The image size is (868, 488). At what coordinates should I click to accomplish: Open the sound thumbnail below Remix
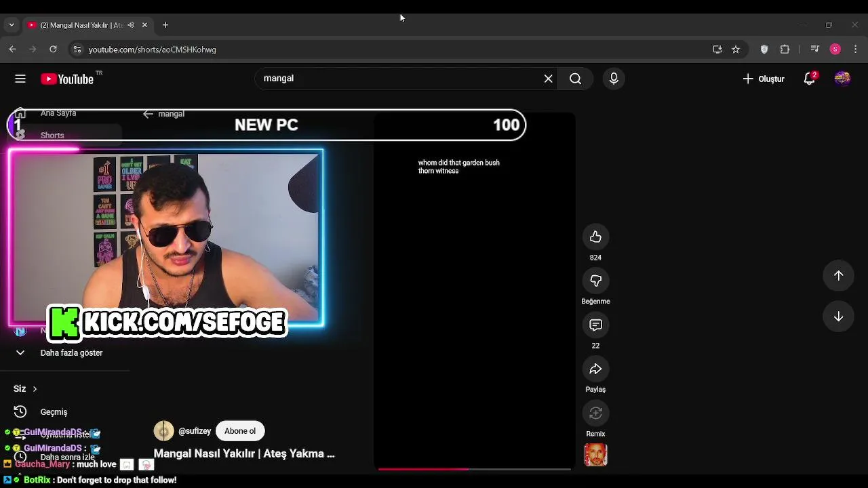tap(595, 455)
